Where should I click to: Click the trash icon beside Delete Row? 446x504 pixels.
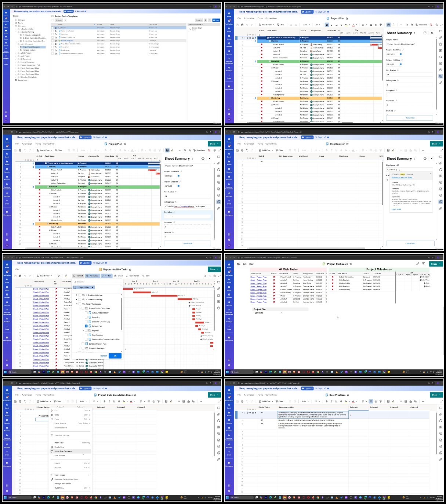(52, 447)
